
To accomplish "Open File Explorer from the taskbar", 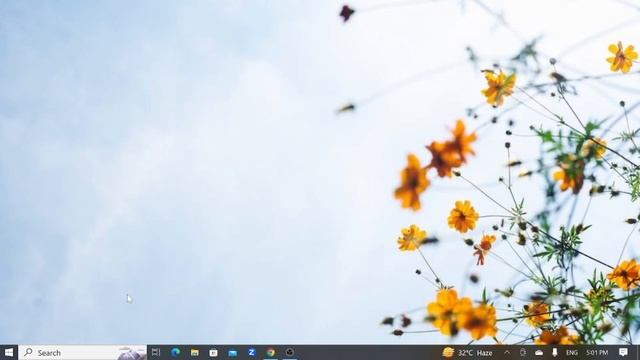I will pyautogui.click(x=195, y=352).
